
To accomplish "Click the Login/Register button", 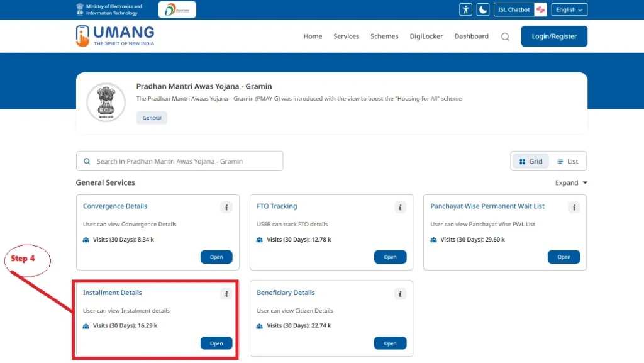I will (x=554, y=36).
